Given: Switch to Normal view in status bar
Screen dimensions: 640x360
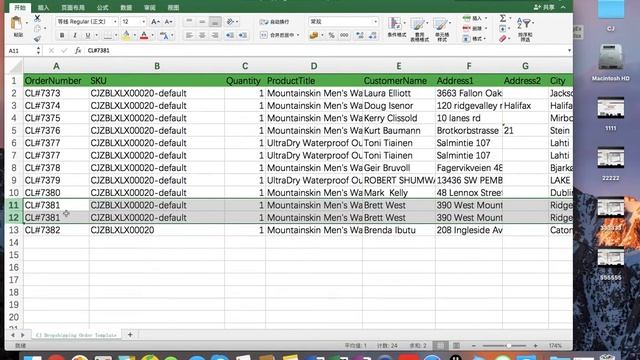Looking at the screenshot, I should pos(440,346).
